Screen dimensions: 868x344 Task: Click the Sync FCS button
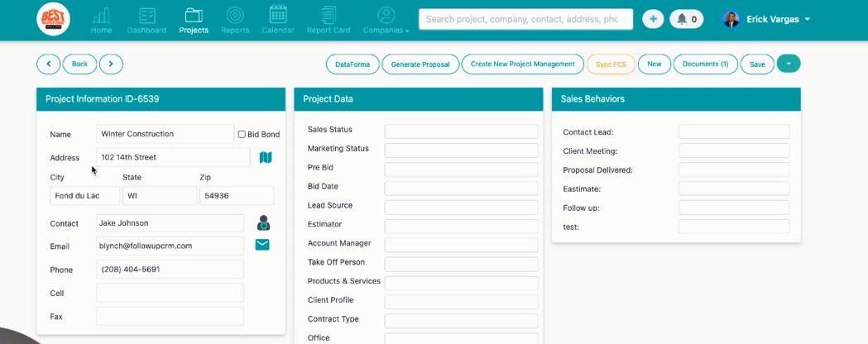coord(611,64)
